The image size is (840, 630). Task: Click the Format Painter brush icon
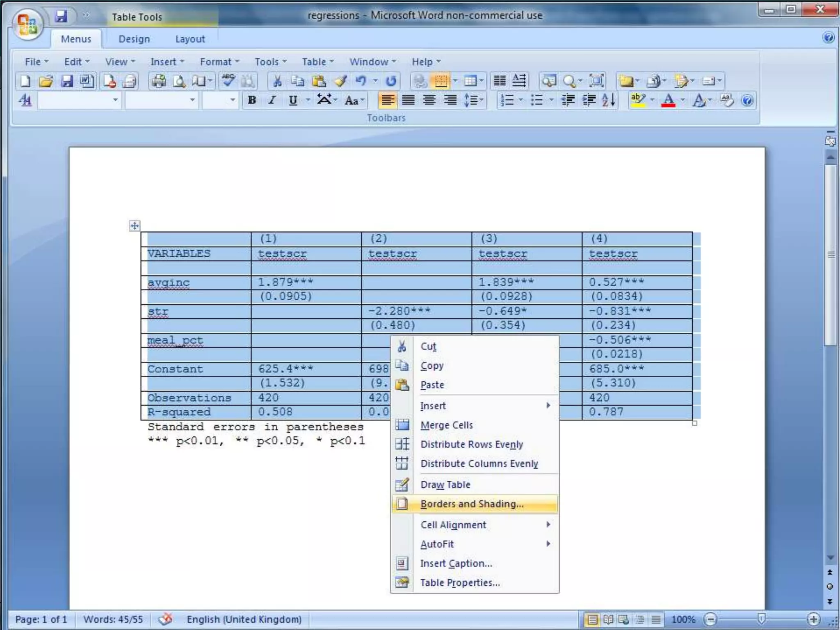340,81
